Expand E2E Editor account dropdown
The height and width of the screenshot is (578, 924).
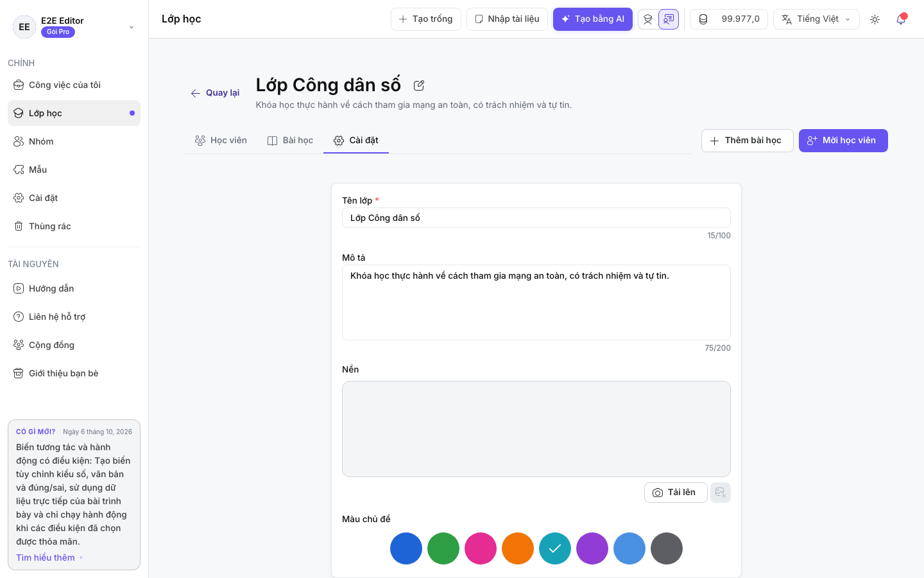coord(74,26)
